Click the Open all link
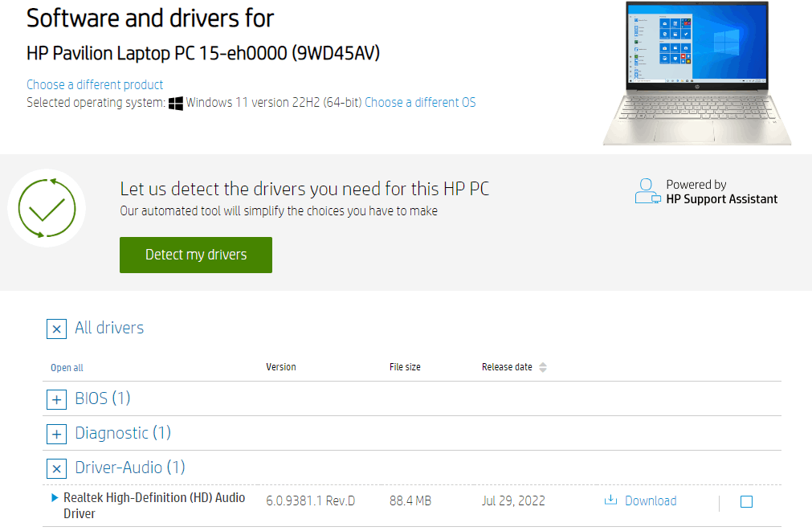Viewport: 812px width, 531px height. coord(67,368)
